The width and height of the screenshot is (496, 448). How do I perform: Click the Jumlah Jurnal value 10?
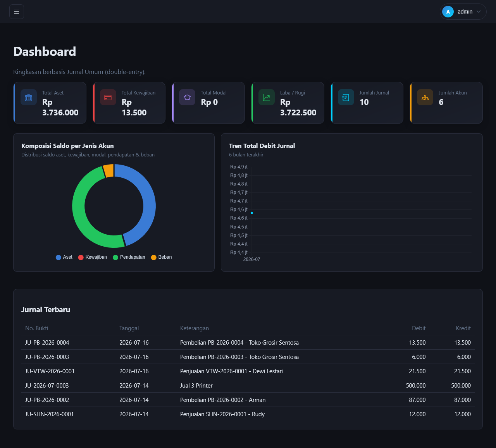(x=364, y=102)
